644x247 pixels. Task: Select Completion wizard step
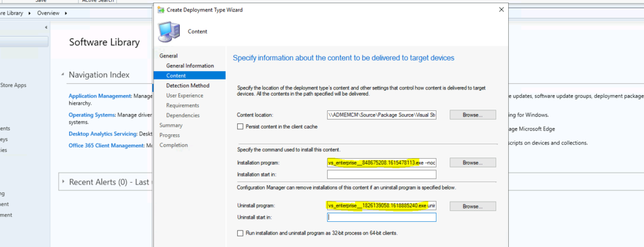174,145
